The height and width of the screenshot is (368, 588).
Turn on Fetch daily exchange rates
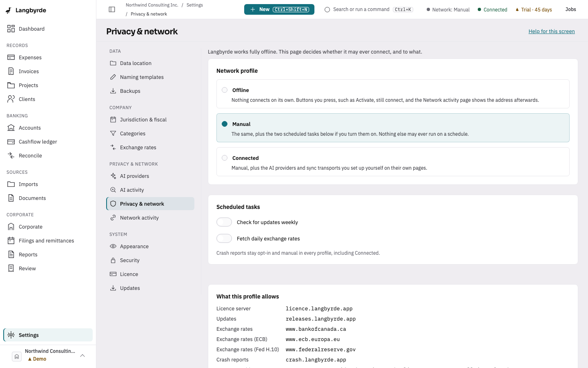[224, 238]
